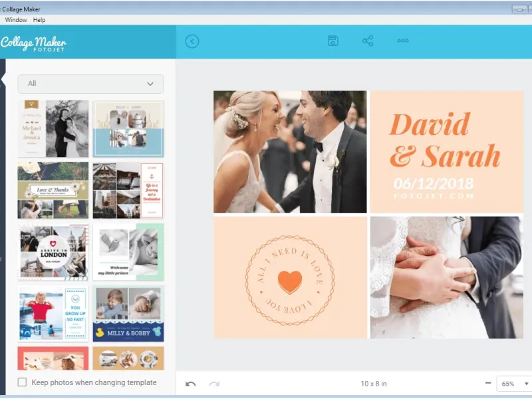The image size is (532, 399).
Task: Enable Keep photos when changing template
Action: (x=22, y=382)
